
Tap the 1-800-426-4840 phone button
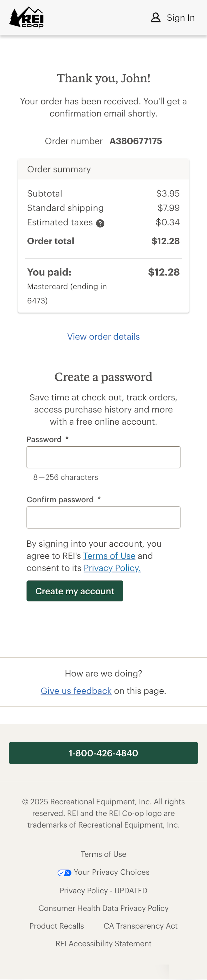[103, 753]
